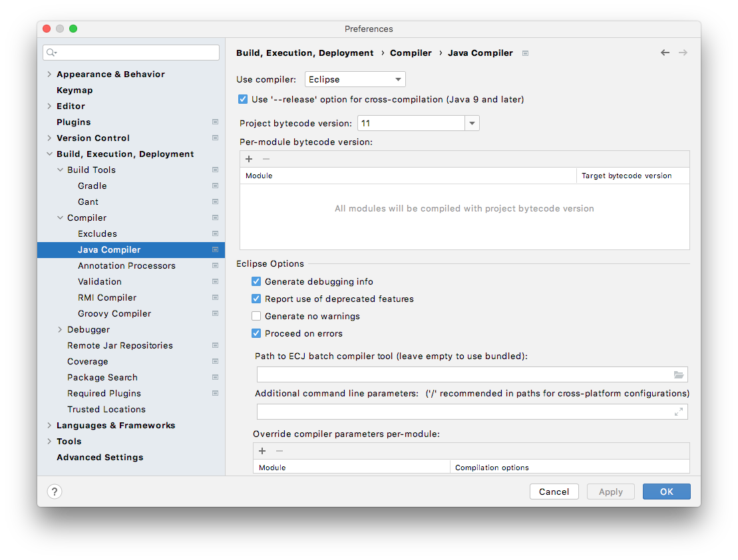Select Annotation Processors in the tree
This screenshot has height=560, width=738.
pos(126,266)
